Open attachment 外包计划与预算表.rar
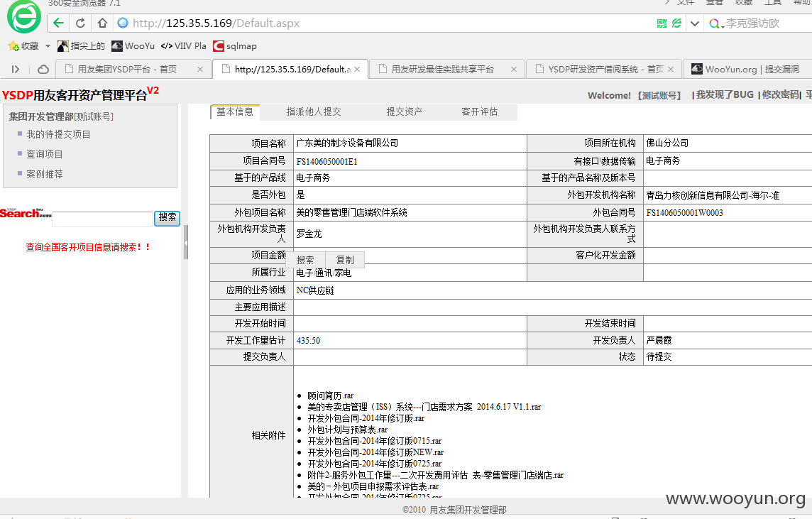 pos(348,430)
